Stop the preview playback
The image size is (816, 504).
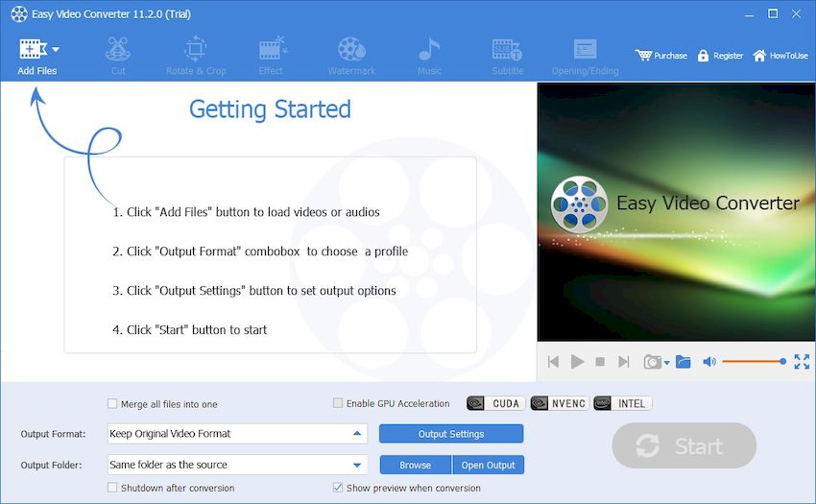tap(600, 361)
